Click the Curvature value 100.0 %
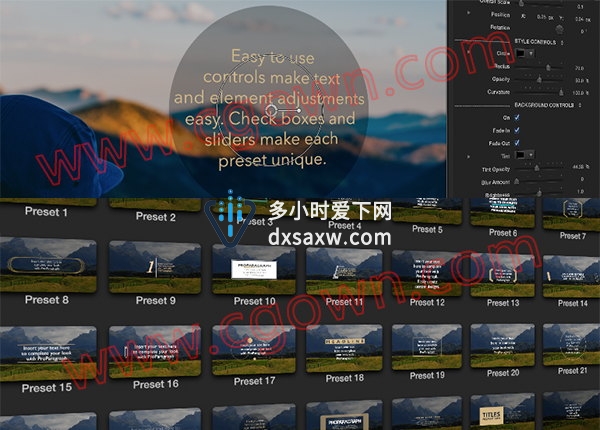The image size is (600, 430). click(x=580, y=93)
